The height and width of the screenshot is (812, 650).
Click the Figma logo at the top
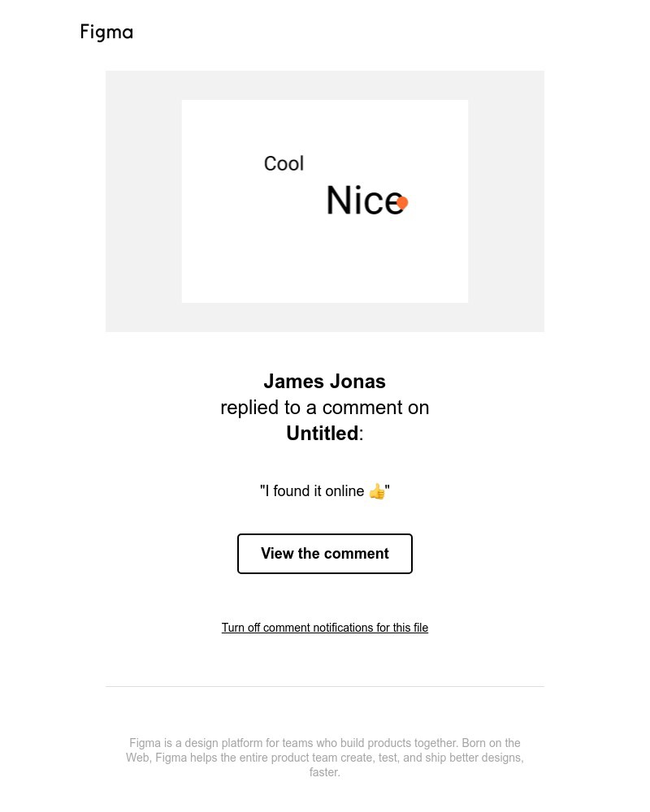(x=106, y=32)
